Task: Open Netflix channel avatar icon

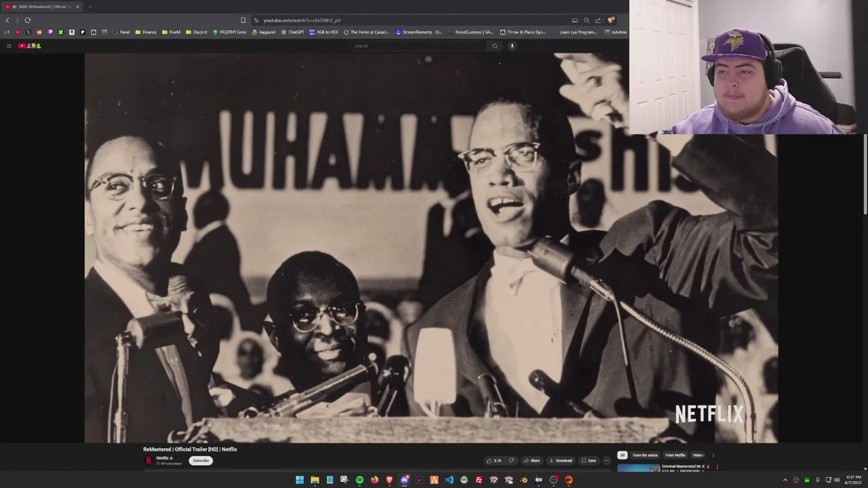Action: (x=149, y=460)
